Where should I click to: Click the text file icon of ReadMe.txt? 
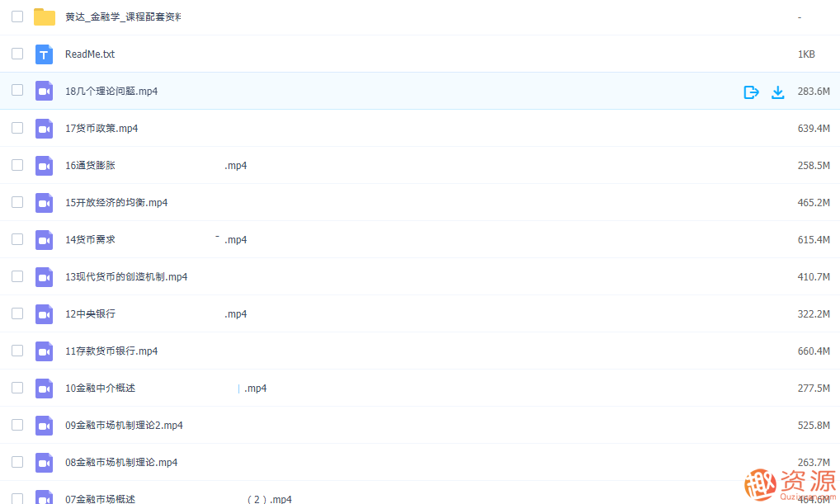(x=44, y=54)
